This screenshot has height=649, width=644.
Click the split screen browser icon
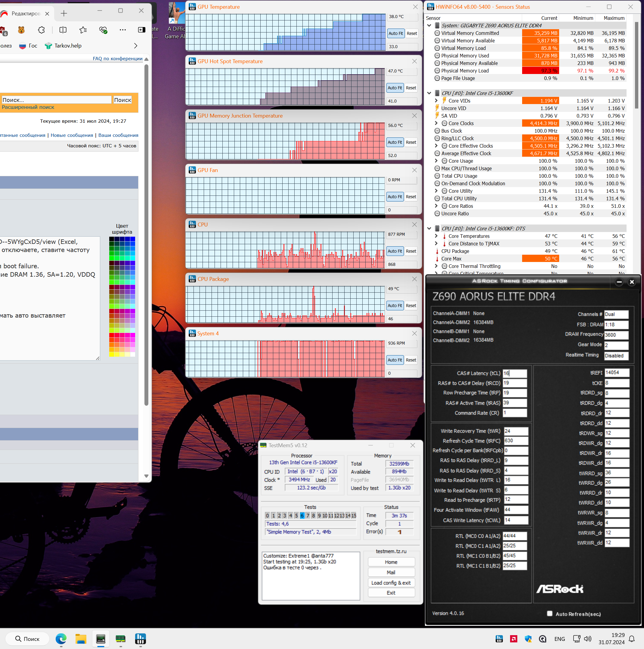[x=63, y=30]
